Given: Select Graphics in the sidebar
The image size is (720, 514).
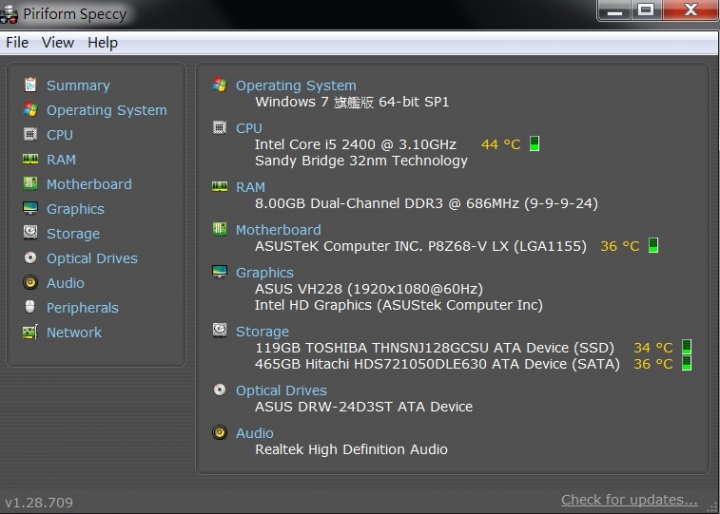Looking at the screenshot, I should [x=75, y=209].
